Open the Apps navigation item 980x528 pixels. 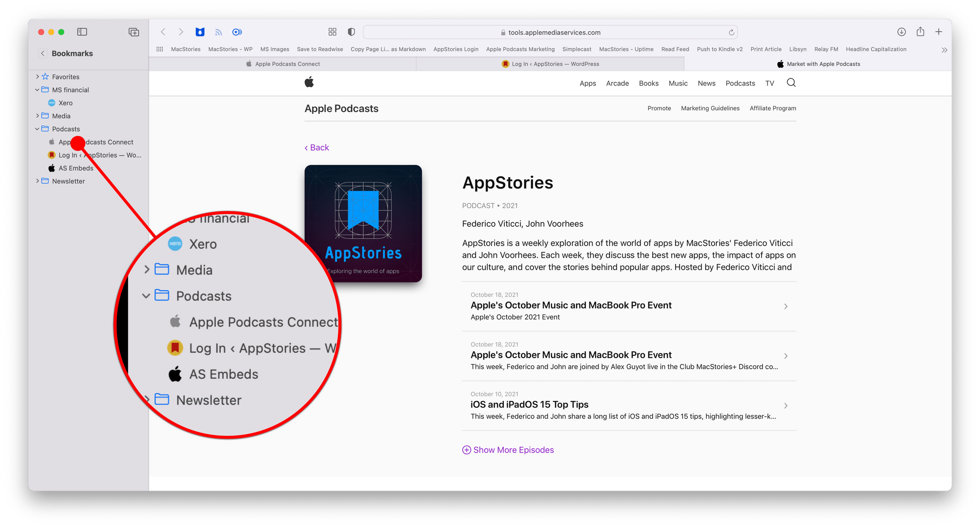tap(588, 83)
